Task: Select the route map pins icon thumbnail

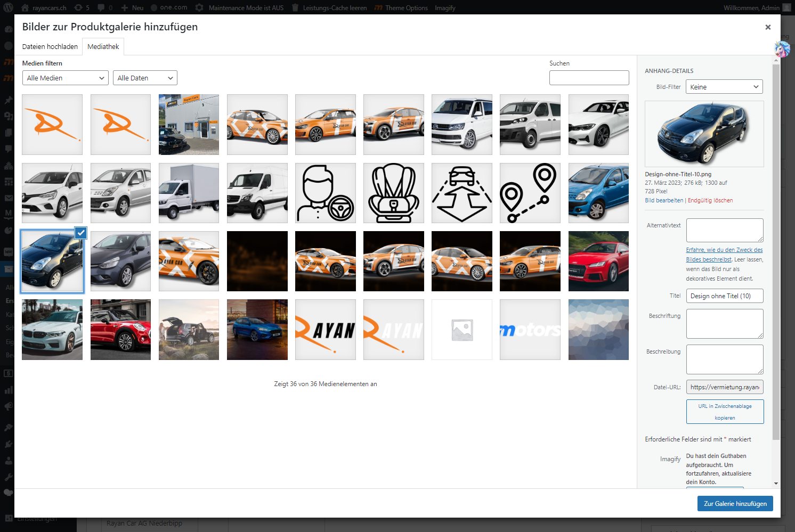Action: click(530, 193)
